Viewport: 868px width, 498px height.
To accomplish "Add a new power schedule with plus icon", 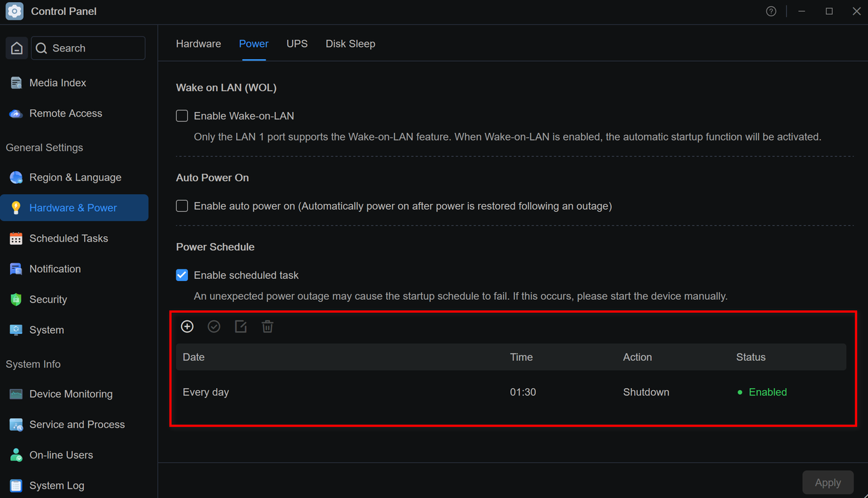I will click(x=187, y=327).
